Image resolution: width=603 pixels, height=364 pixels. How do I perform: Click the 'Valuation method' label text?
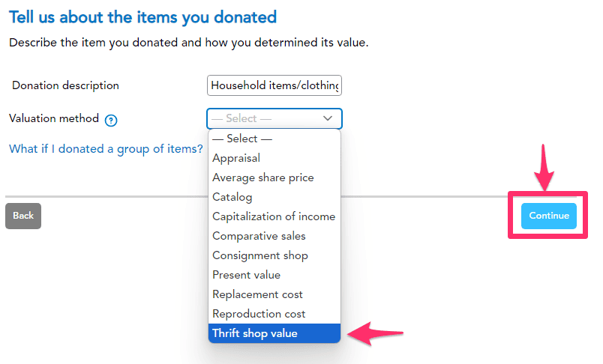(54, 118)
